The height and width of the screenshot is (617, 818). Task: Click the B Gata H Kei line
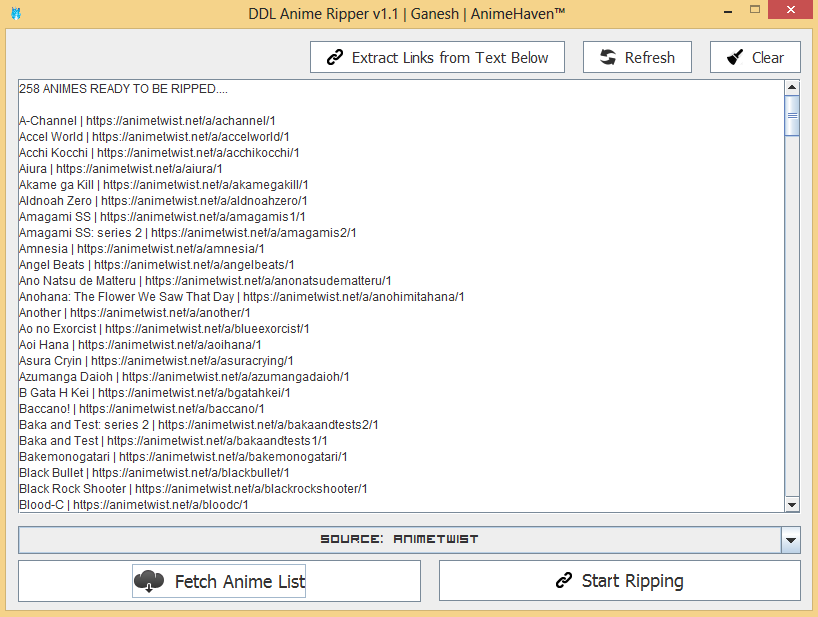point(155,393)
